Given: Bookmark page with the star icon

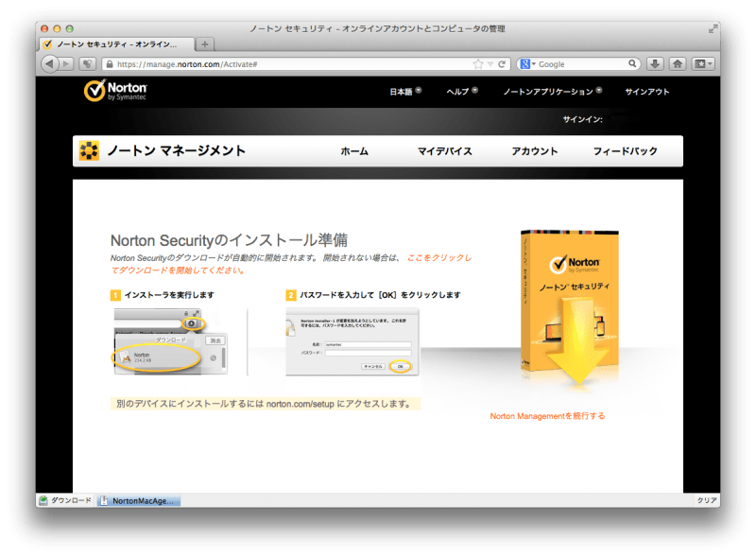Looking at the screenshot, I should [x=478, y=64].
